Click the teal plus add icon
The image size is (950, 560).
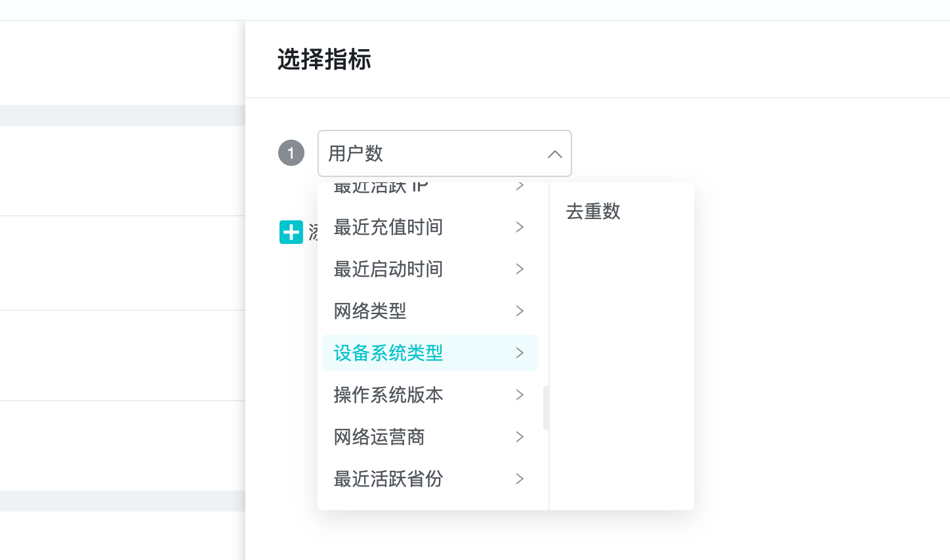[291, 232]
